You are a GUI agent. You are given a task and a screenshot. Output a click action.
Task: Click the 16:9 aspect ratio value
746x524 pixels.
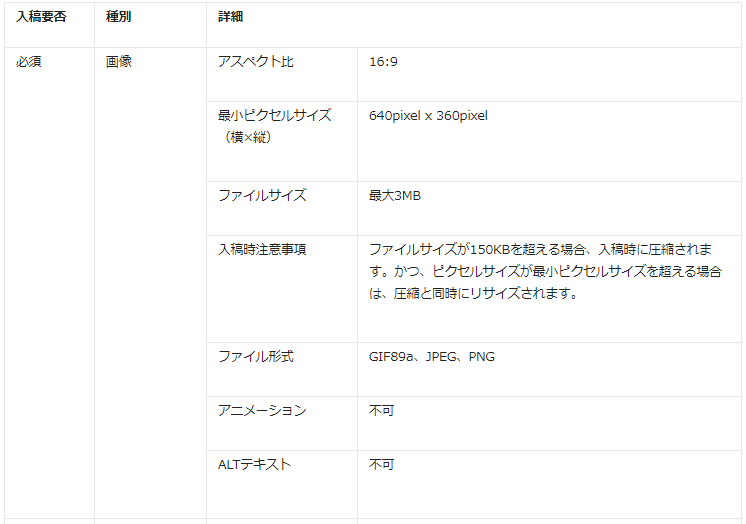point(384,62)
